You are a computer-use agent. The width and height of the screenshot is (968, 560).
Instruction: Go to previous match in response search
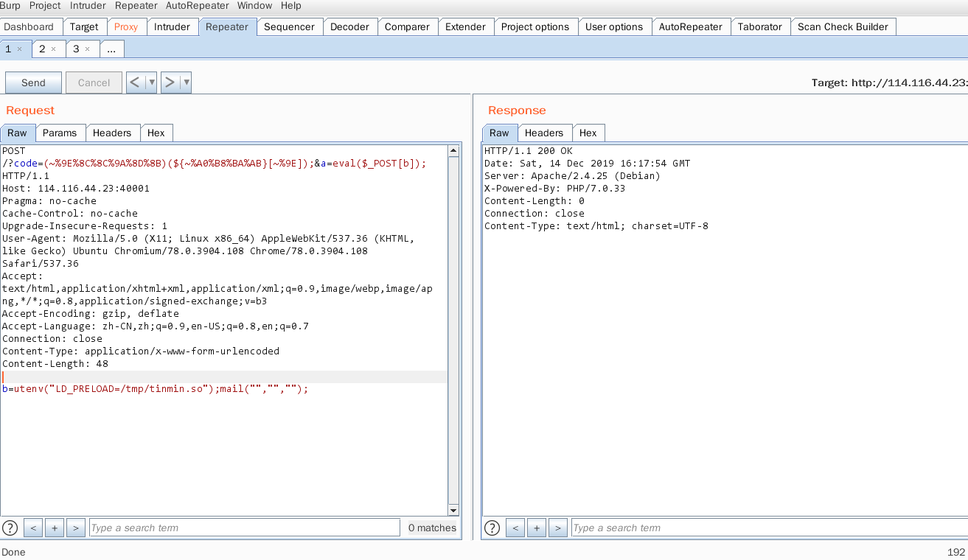coord(515,528)
